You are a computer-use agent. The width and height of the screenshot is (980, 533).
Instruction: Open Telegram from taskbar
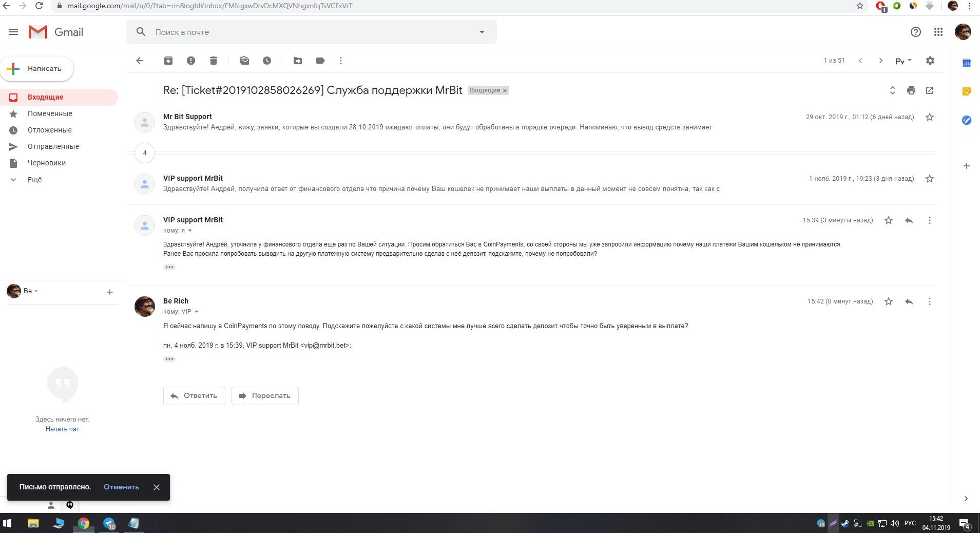tap(109, 523)
